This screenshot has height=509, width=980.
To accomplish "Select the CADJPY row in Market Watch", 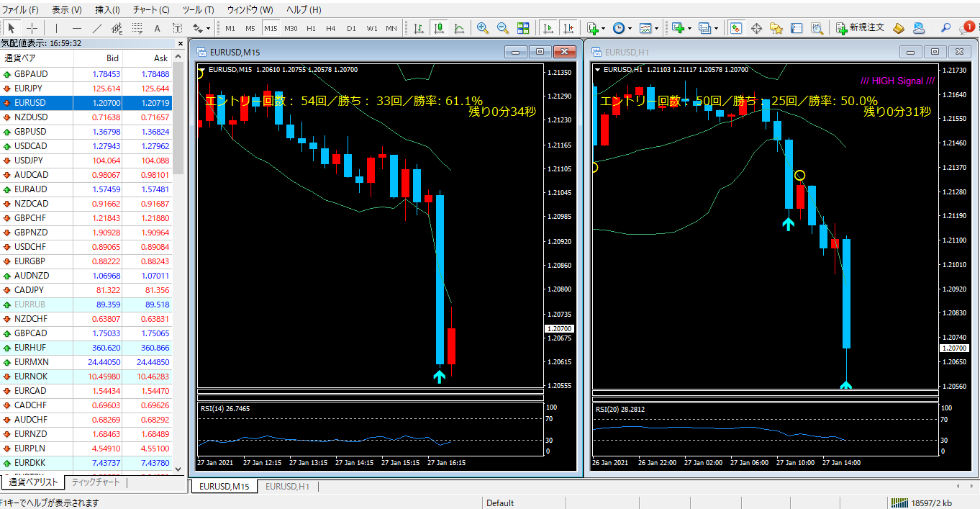I will coord(86,290).
